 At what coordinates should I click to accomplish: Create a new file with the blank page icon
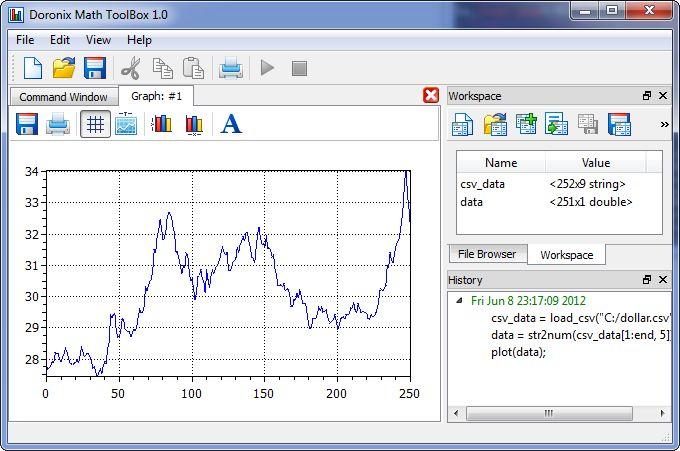coord(33,69)
